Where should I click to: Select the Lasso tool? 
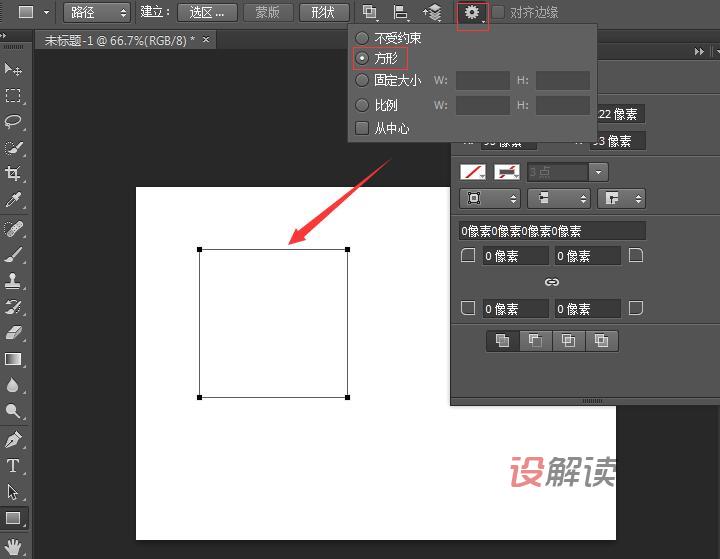(x=14, y=122)
